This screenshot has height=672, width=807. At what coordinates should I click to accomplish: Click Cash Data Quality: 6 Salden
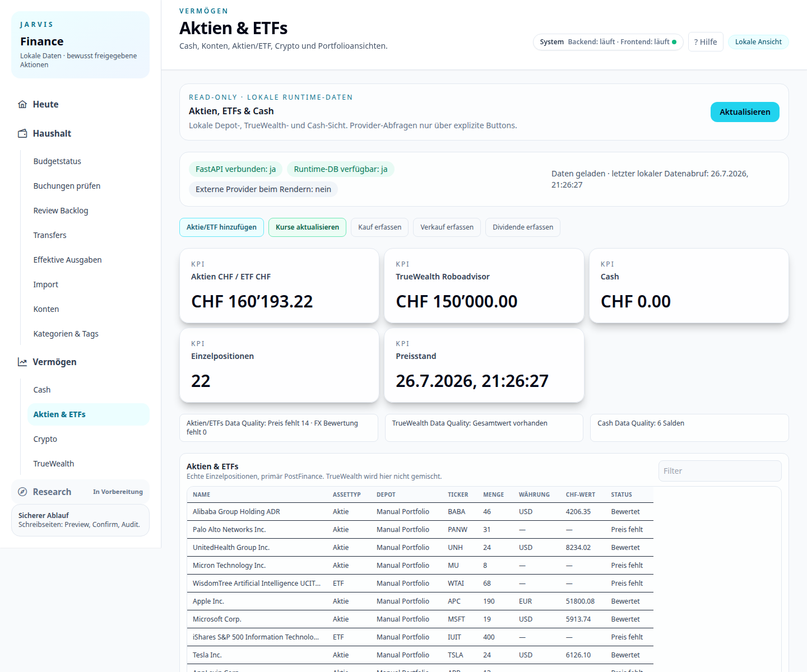(x=689, y=428)
